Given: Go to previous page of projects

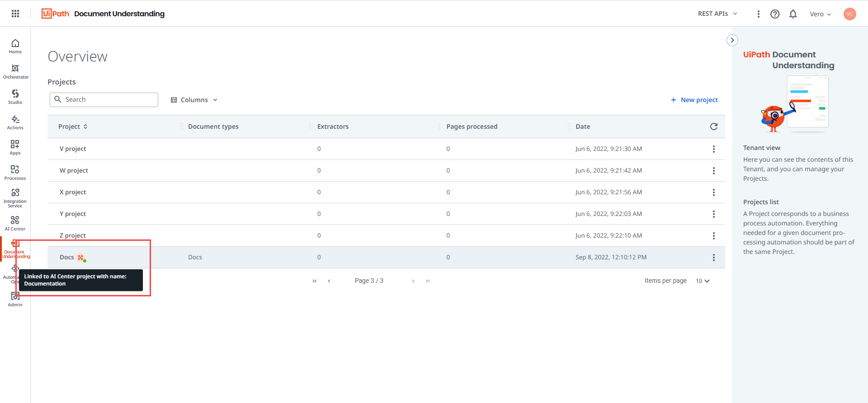Looking at the screenshot, I should [x=329, y=281].
